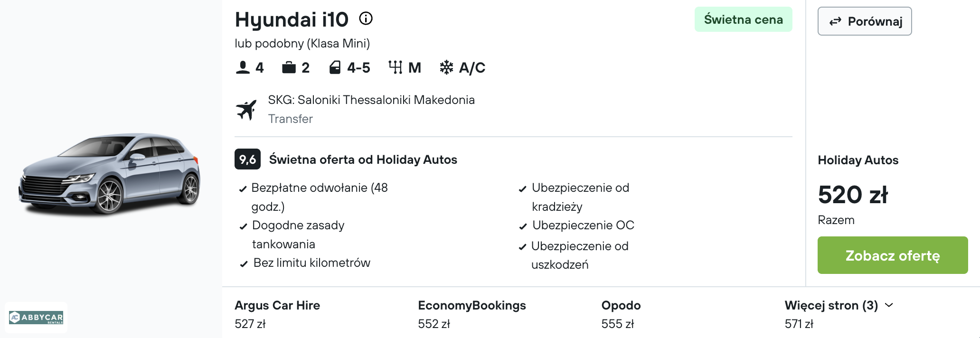Image resolution: width=980 pixels, height=338 pixels.
Task: Expand the Więcej stron (3) chevron
Action: [889, 305]
